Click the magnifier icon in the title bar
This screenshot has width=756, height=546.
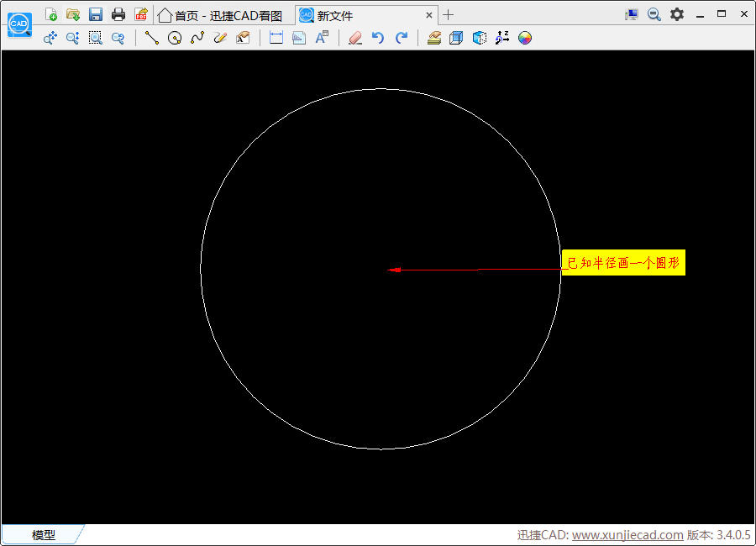coord(654,14)
